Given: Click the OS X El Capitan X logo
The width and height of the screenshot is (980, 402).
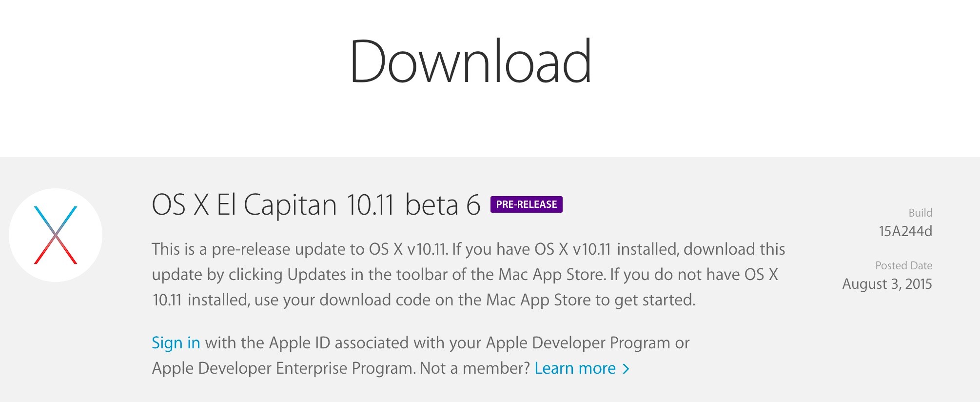Looking at the screenshot, I should point(56,235).
